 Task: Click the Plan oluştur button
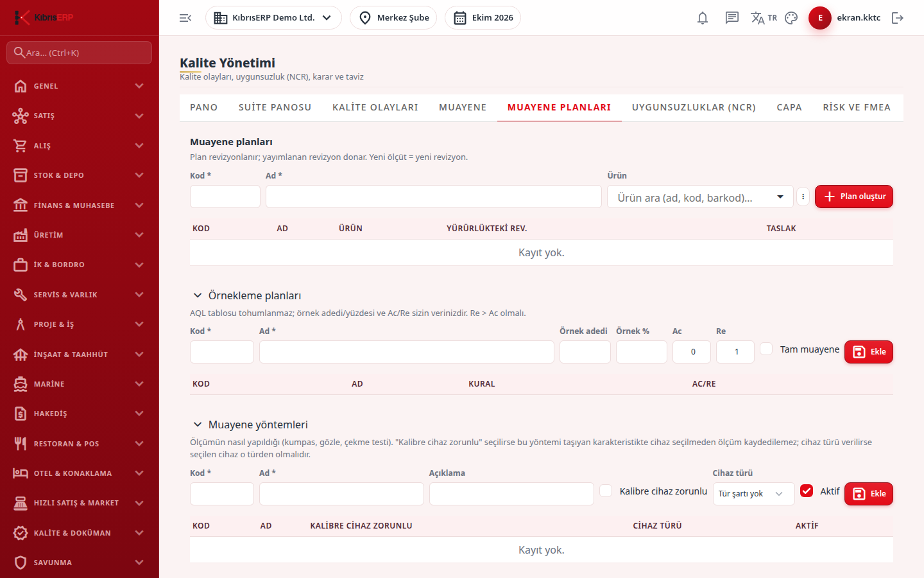pyautogui.click(x=854, y=197)
